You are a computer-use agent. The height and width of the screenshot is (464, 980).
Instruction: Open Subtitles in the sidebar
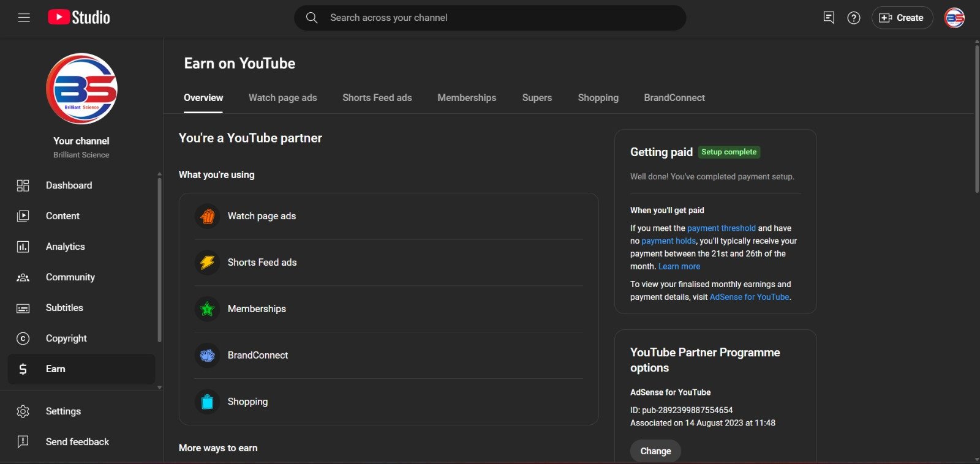coord(81,308)
